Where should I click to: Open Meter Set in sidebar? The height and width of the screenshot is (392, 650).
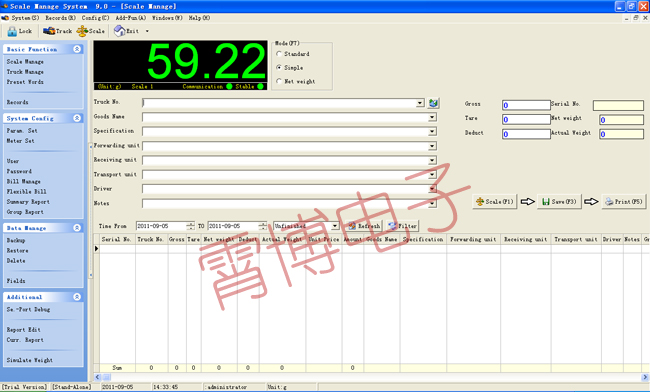click(x=21, y=141)
